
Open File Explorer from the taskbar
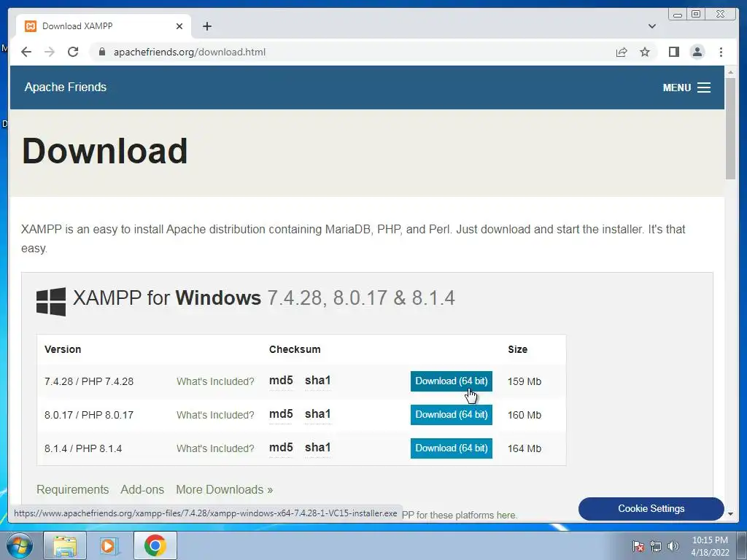pos(65,545)
